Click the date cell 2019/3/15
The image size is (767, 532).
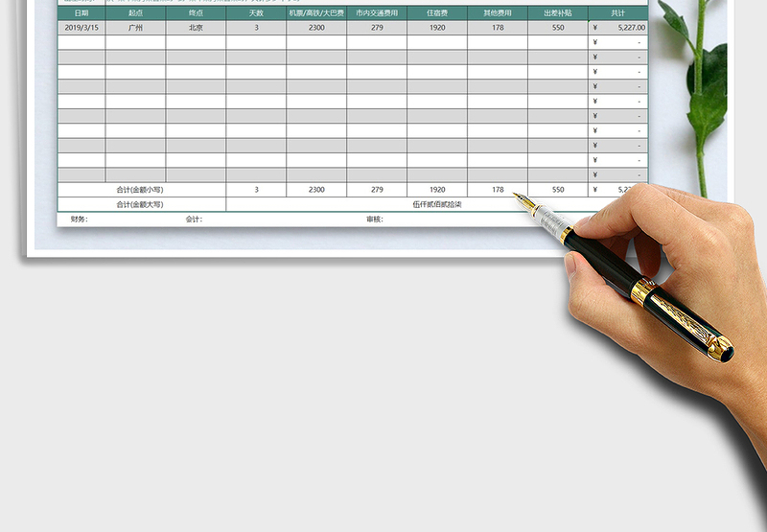click(x=81, y=28)
